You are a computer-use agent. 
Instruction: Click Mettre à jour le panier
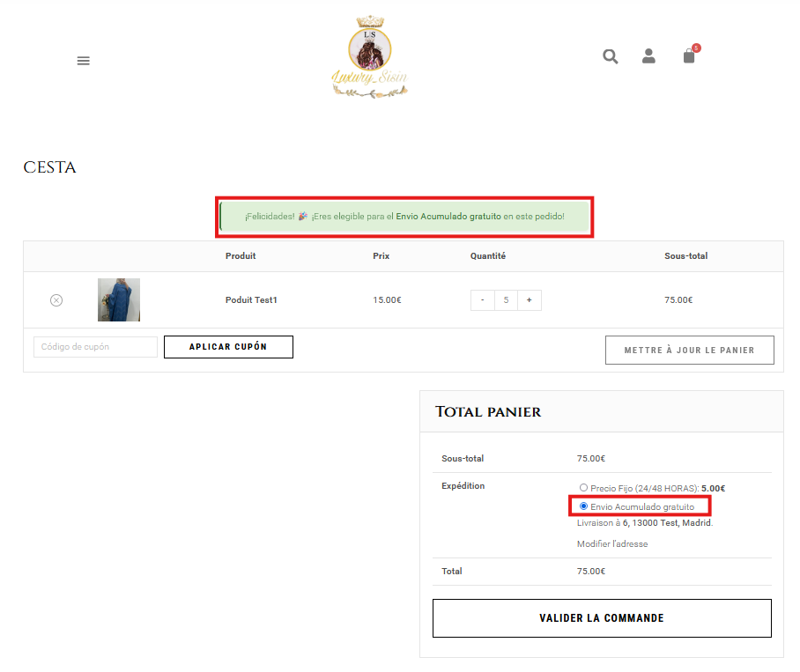pyautogui.click(x=689, y=350)
